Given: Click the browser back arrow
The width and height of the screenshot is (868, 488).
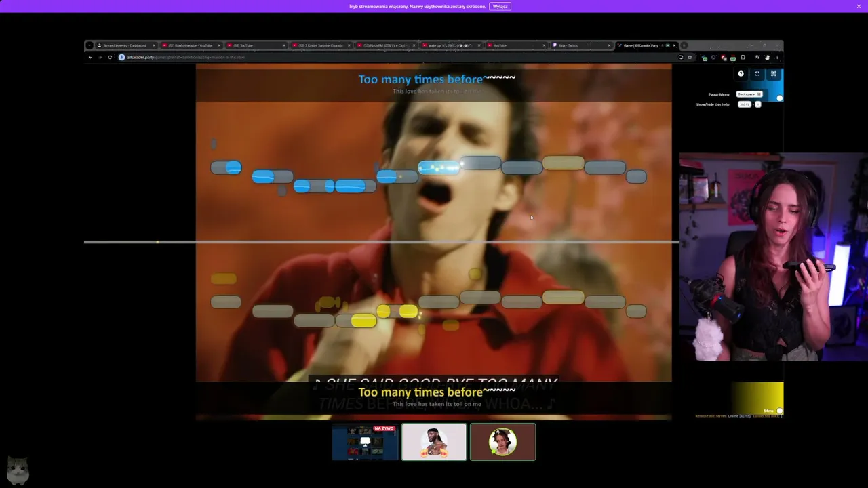Looking at the screenshot, I should point(90,57).
